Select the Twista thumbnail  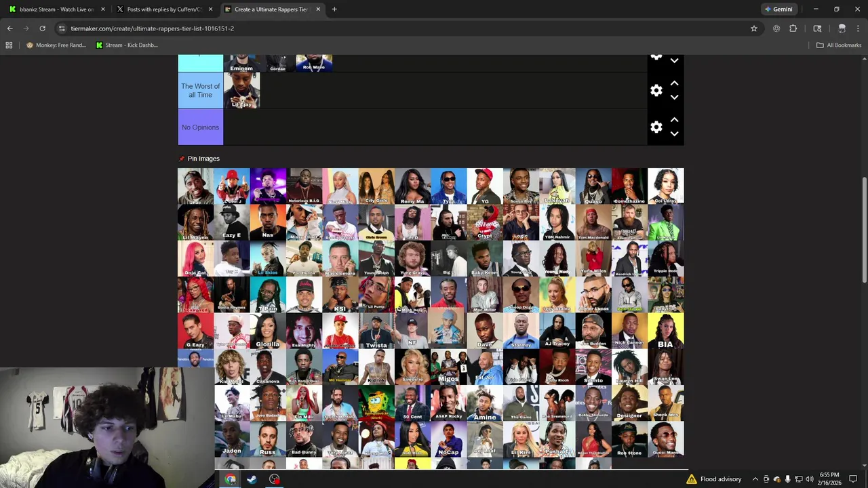coord(376,331)
